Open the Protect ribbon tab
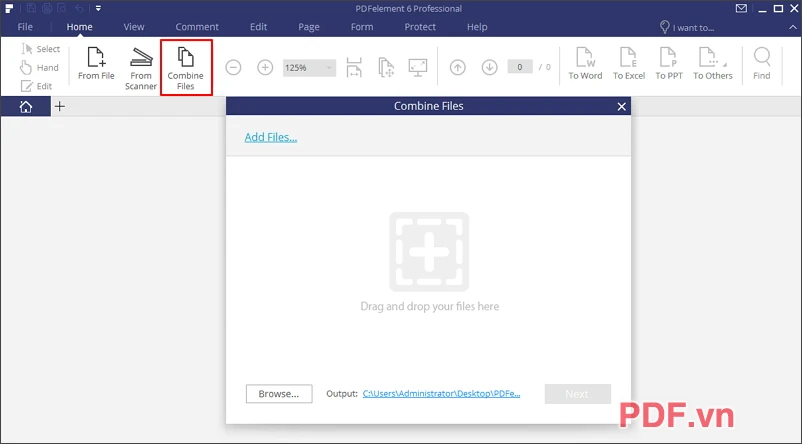The image size is (802, 444). coord(420,27)
